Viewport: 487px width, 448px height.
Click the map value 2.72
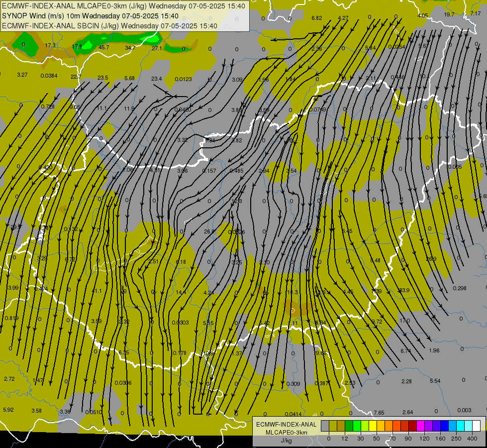pyautogui.click(x=9, y=379)
